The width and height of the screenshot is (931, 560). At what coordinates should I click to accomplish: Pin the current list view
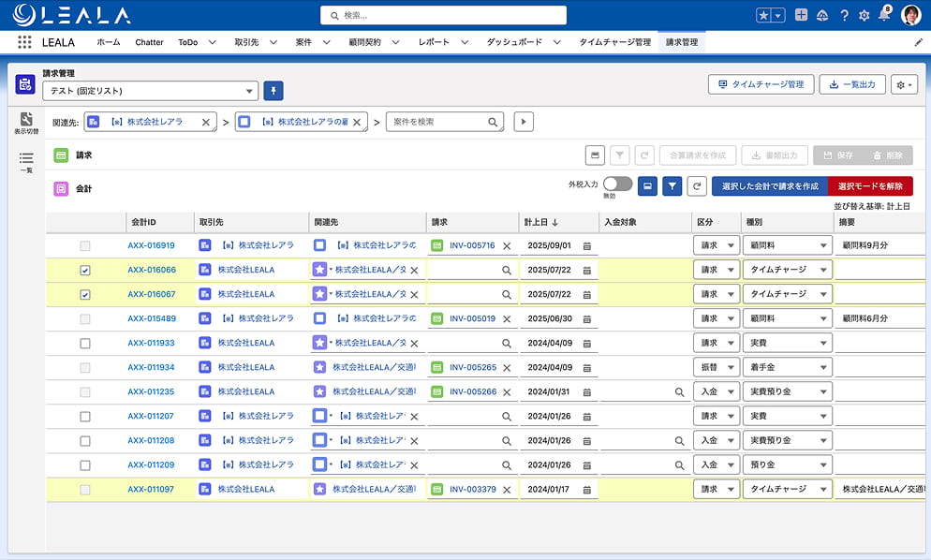273,90
